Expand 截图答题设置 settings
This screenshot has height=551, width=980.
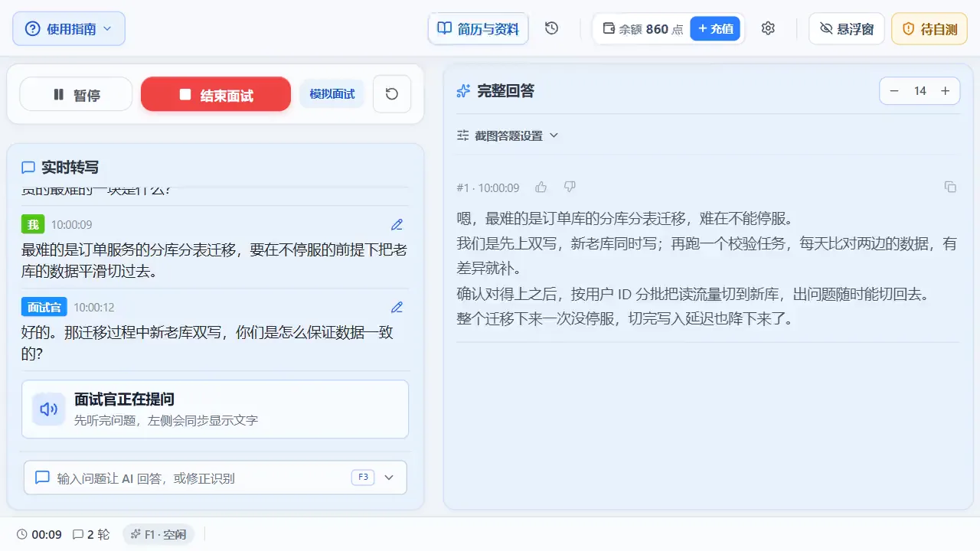(508, 135)
